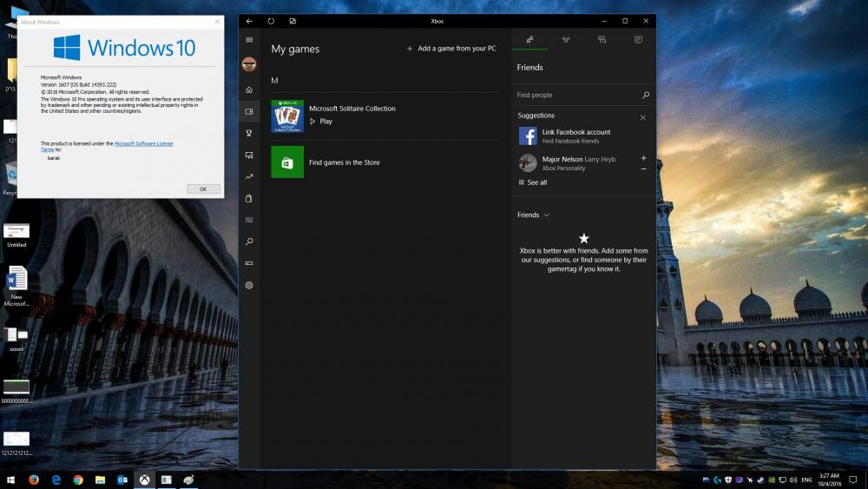
Task: Click the network icon in system tray
Action: coord(782,480)
